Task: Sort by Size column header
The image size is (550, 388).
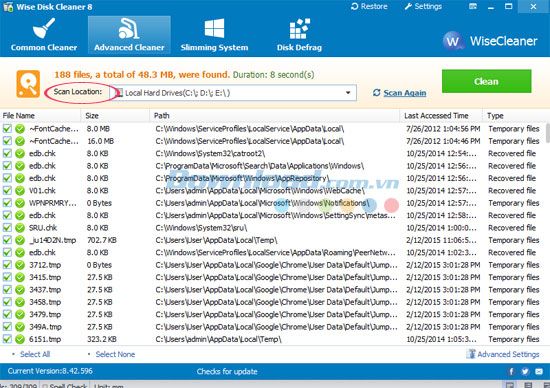Action: click(x=115, y=115)
